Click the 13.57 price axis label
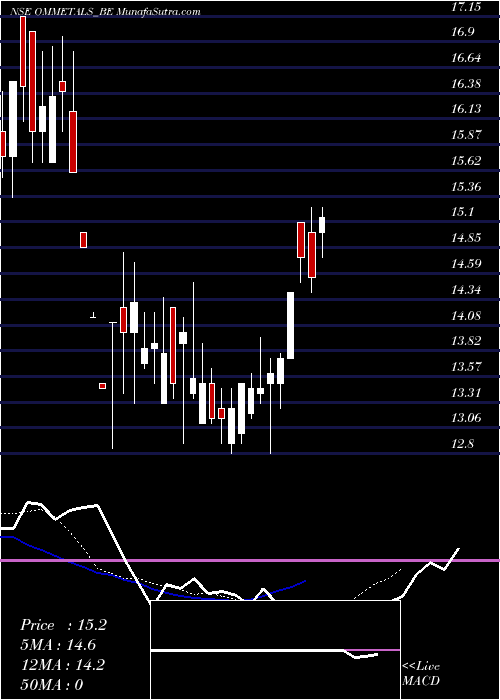The image size is (500, 700). coord(466,367)
